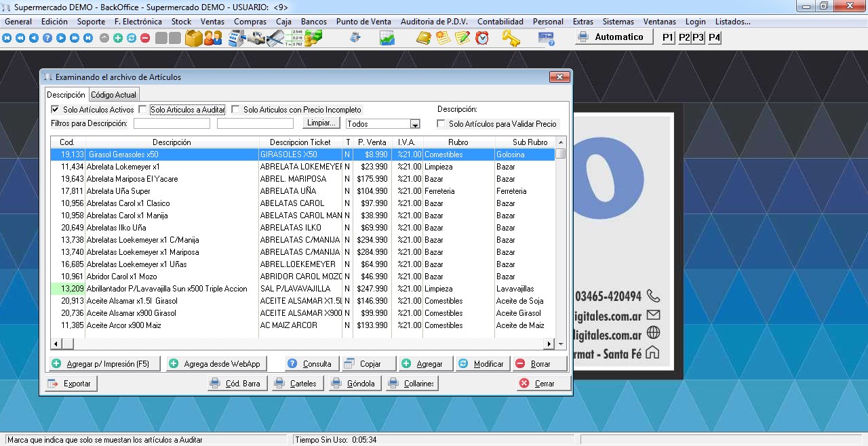Click the gold key icon

(510, 38)
